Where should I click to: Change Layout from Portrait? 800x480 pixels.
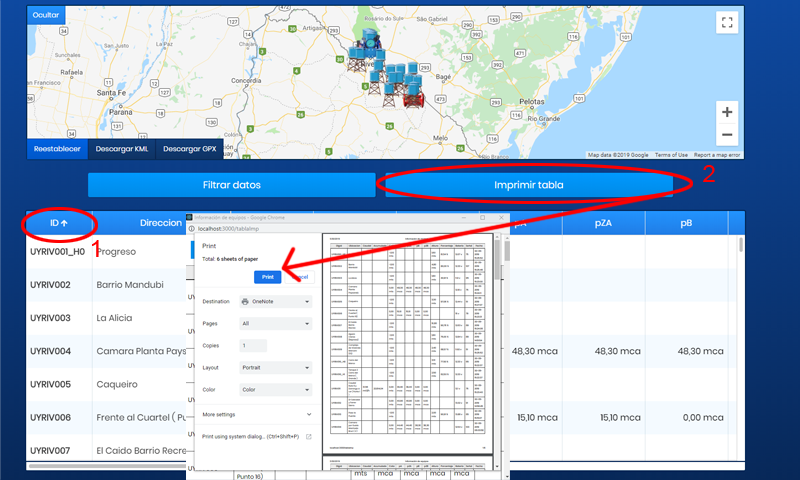tap(276, 367)
